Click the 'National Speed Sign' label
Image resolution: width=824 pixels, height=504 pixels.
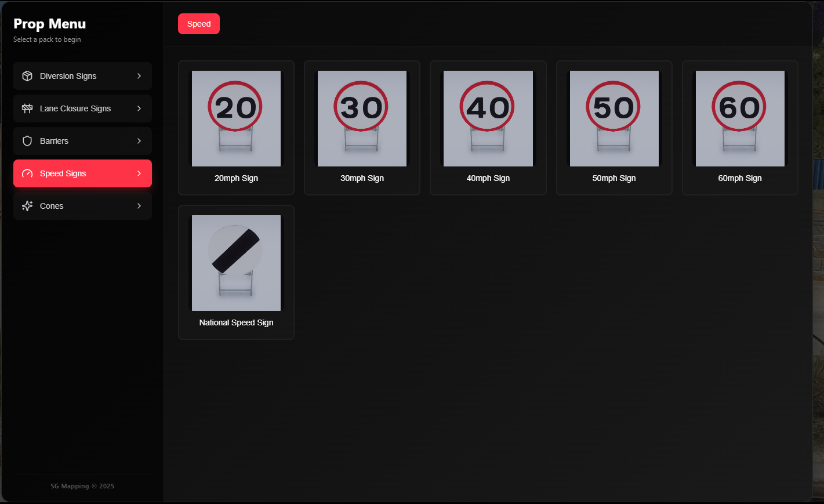[236, 322]
